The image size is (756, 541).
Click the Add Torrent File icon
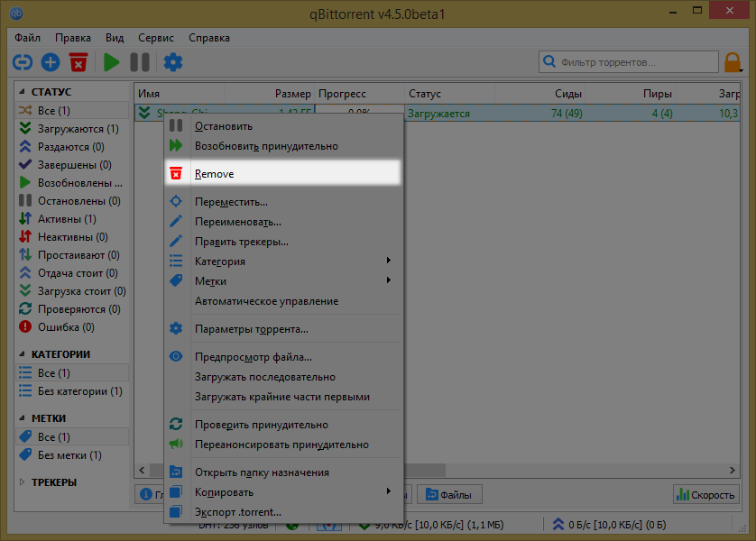[x=51, y=62]
